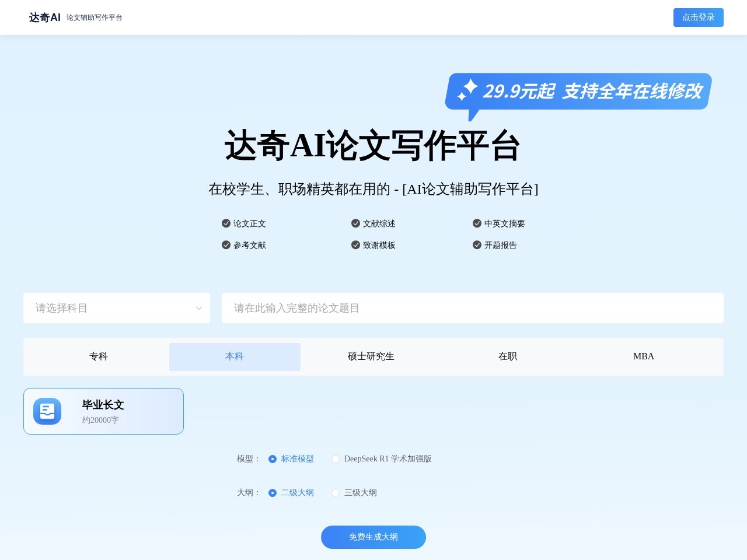Screen dimensions: 747x560
Task: Click the 点击登录 login button
Action: [x=698, y=17]
